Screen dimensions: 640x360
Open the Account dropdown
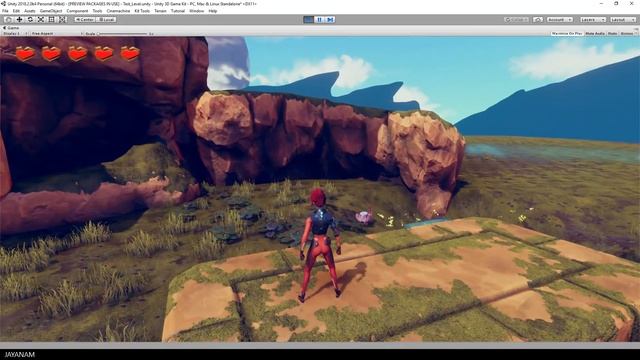[x=560, y=20]
